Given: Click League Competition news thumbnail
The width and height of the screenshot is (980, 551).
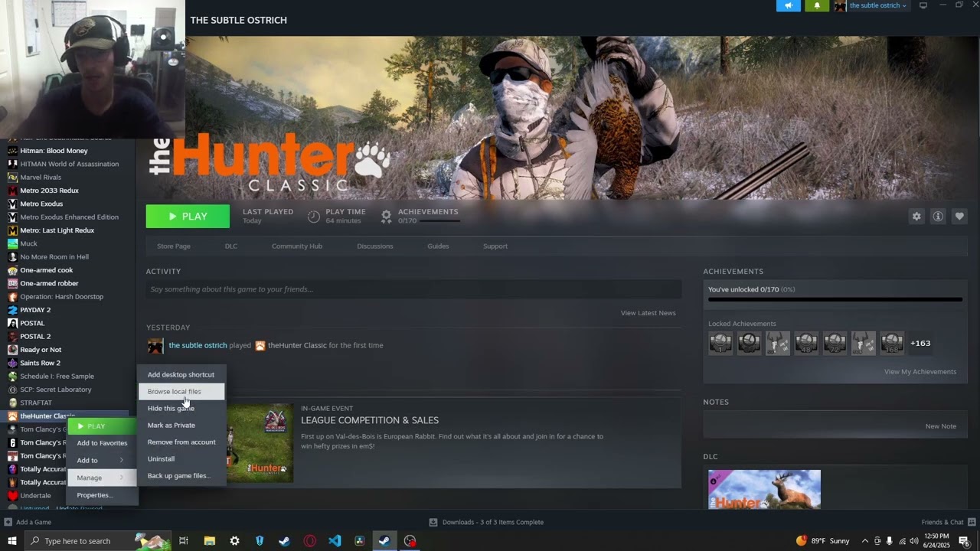Looking at the screenshot, I should point(260,443).
